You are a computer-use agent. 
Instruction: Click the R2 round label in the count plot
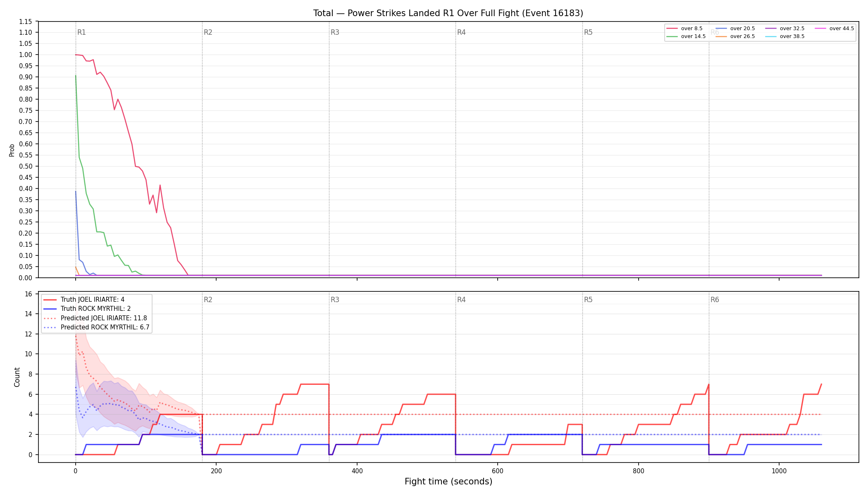coord(208,300)
